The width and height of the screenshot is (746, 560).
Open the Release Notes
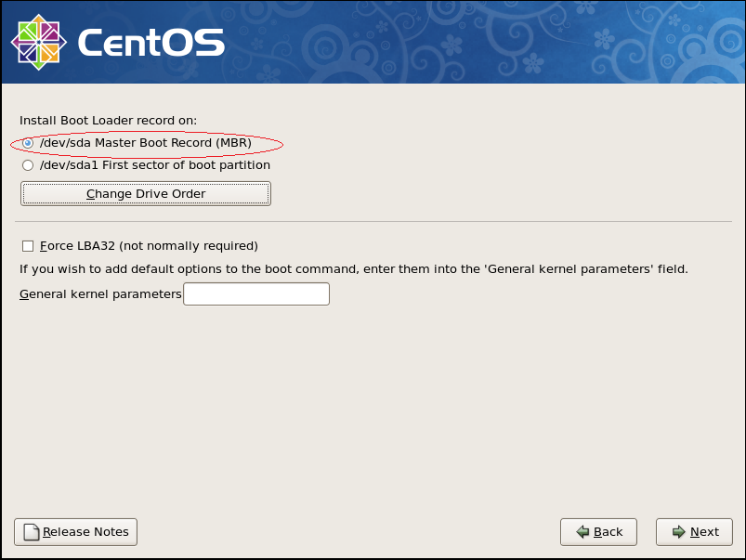coord(75,532)
